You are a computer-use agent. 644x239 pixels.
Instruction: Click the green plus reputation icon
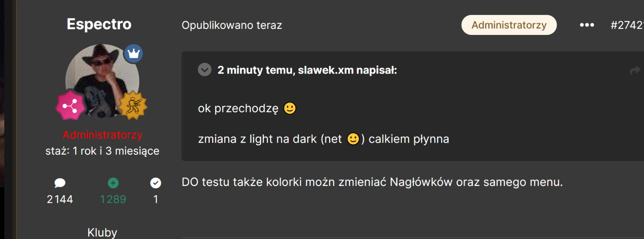point(113,183)
